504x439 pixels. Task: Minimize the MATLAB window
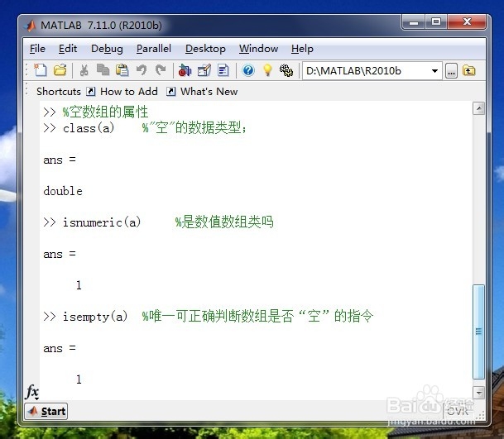tap(414, 22)
